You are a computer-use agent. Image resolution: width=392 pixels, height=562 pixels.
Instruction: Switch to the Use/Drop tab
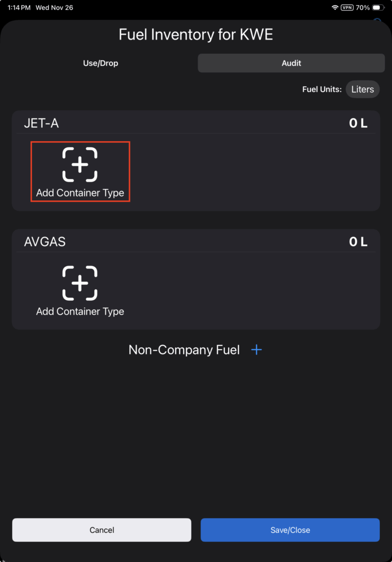coord(100,63)
